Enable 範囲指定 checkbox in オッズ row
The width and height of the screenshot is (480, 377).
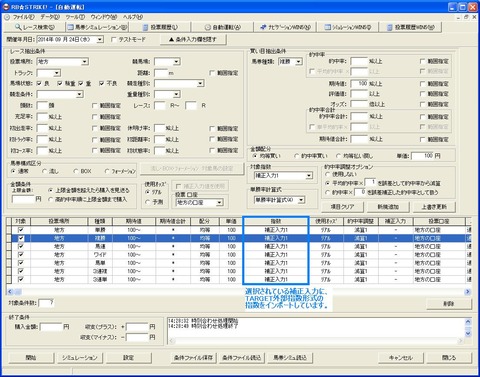(423, 104)
